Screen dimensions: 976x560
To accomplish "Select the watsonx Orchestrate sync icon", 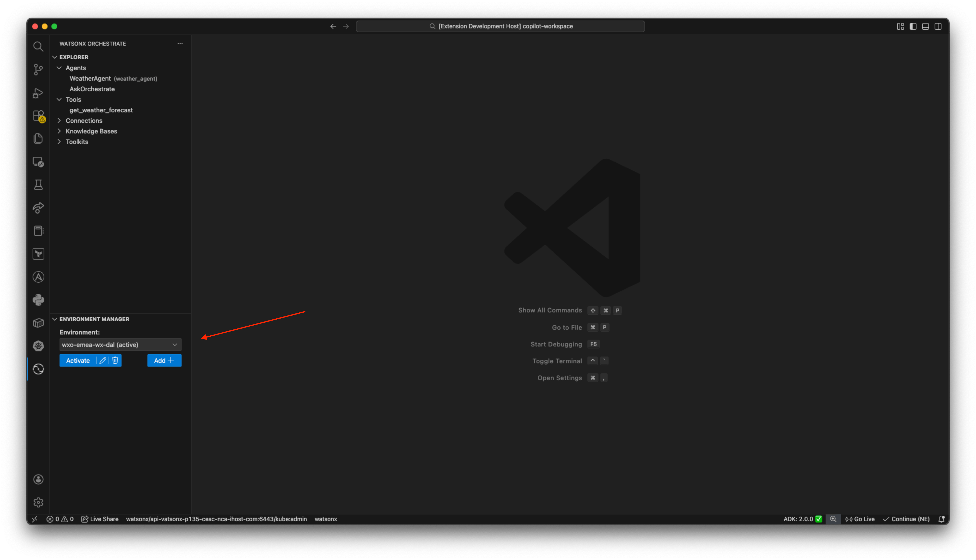I will (38, 369).
